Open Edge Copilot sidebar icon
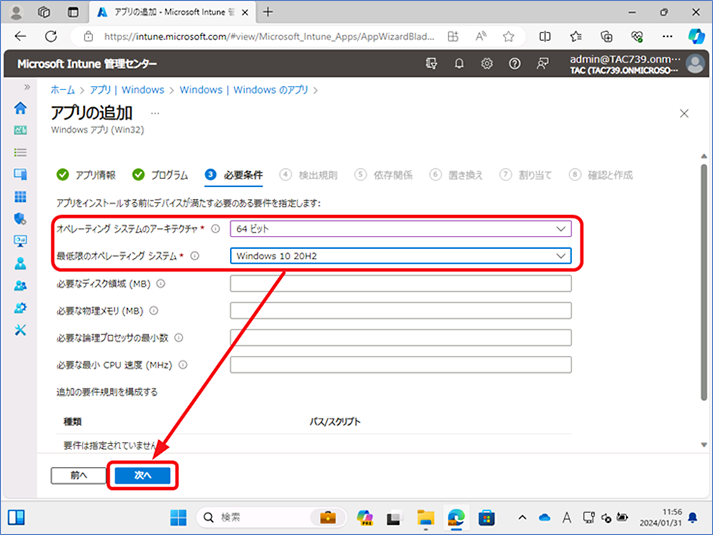This screenshot has height=535, width=713. point(696,36)
